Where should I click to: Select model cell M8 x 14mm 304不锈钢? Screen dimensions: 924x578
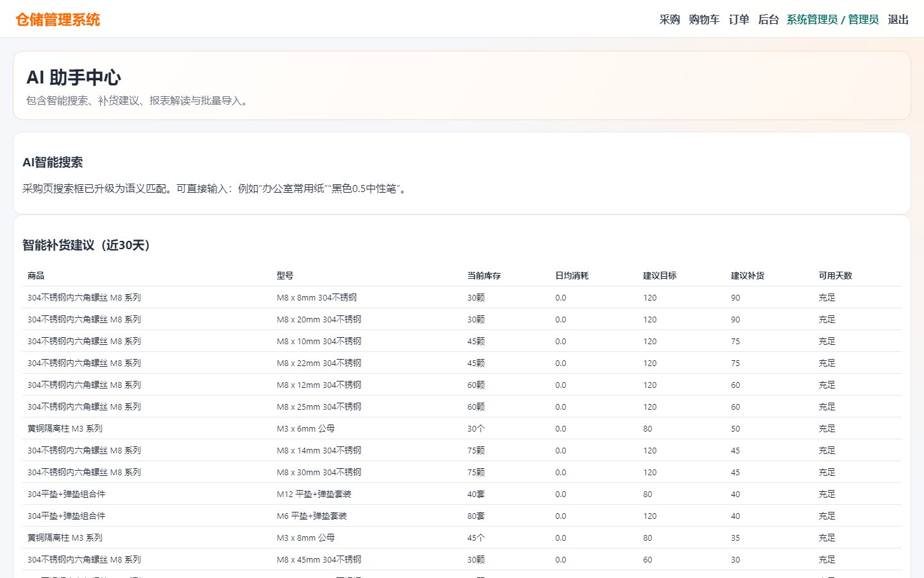click(x=319, y=450)
